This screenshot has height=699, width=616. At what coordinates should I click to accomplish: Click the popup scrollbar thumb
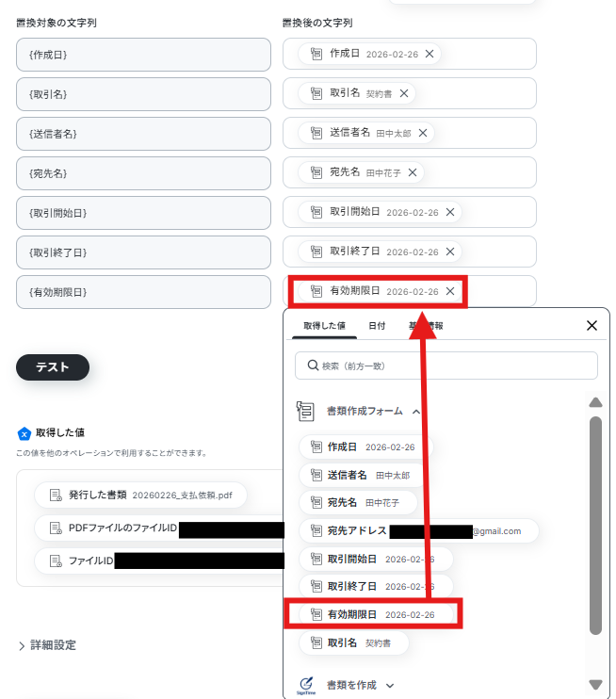595,525
